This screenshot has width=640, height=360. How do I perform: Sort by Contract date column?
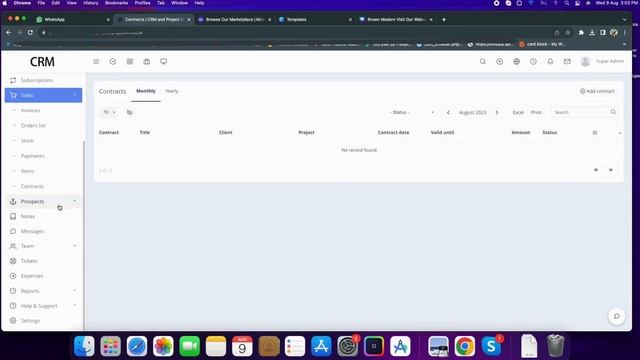pos(393,133)
